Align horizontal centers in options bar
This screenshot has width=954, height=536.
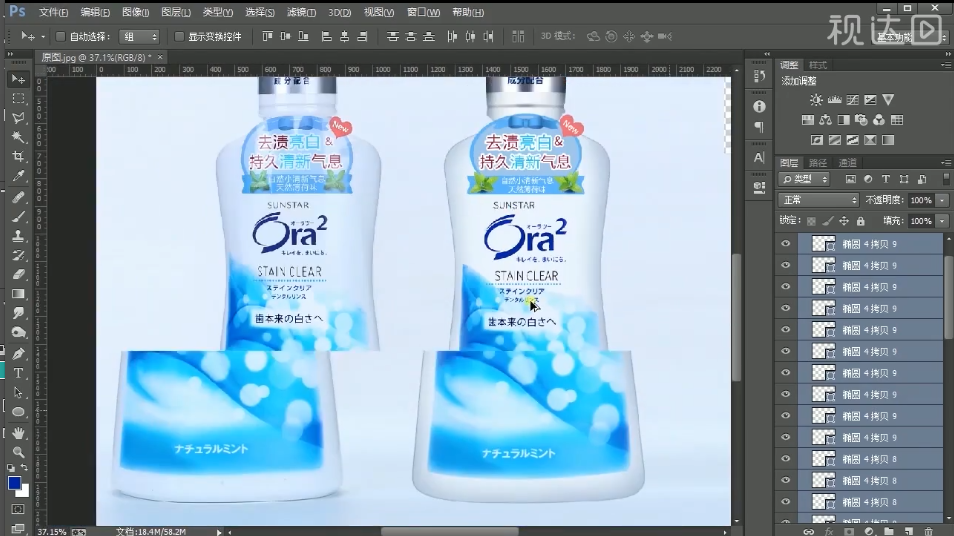pos(344,37)
